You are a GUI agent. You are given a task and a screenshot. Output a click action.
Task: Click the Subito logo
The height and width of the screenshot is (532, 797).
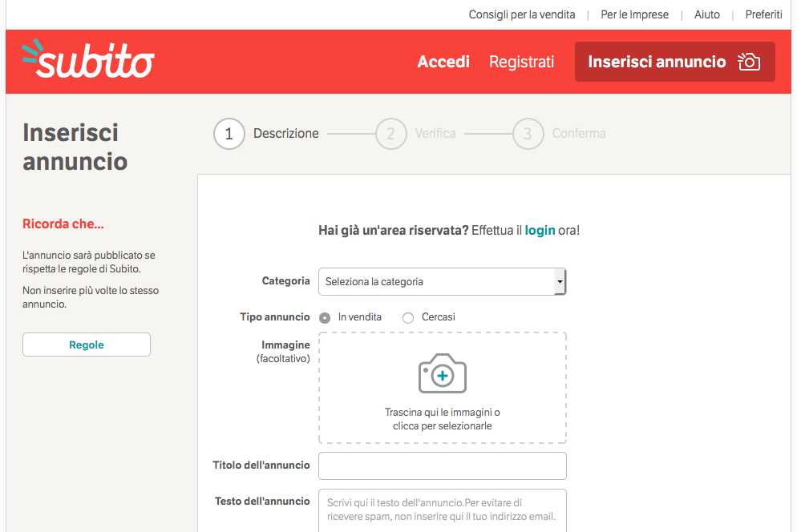tap(88, 61)
